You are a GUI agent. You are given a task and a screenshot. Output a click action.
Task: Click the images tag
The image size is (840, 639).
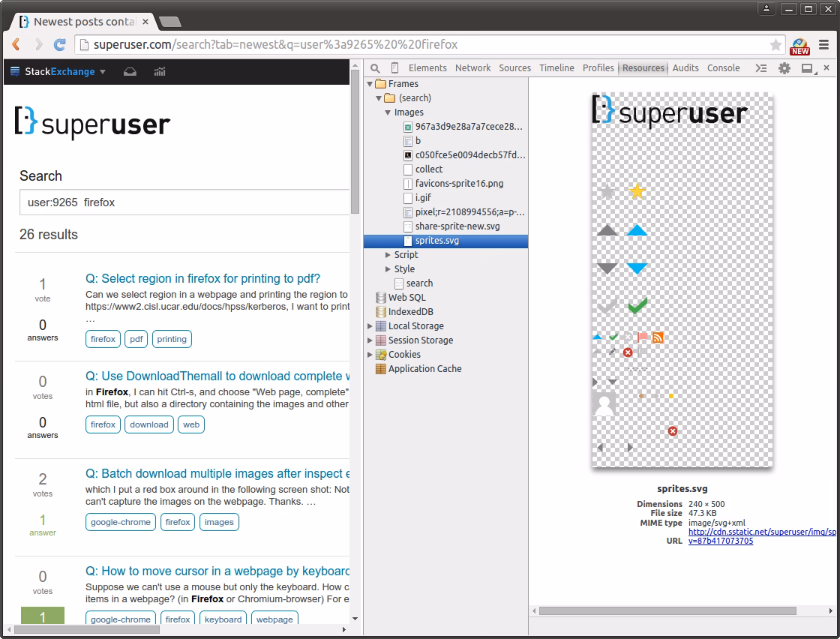(x=219, y=522)
